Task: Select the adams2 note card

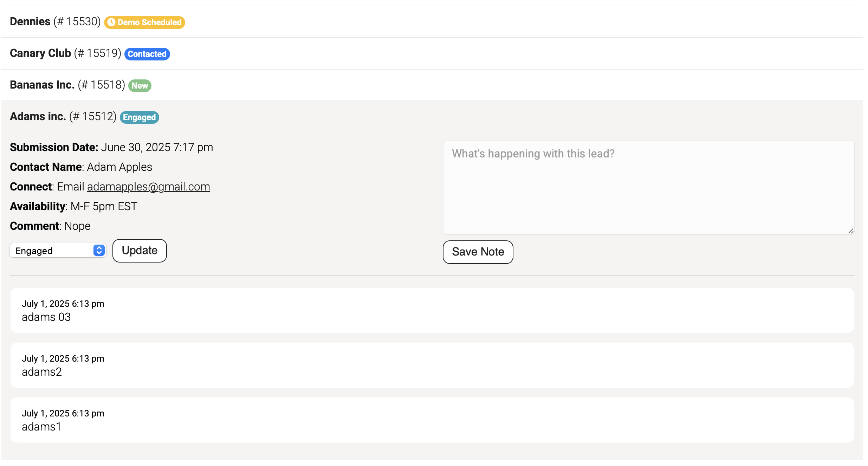Action: [432, 365]
